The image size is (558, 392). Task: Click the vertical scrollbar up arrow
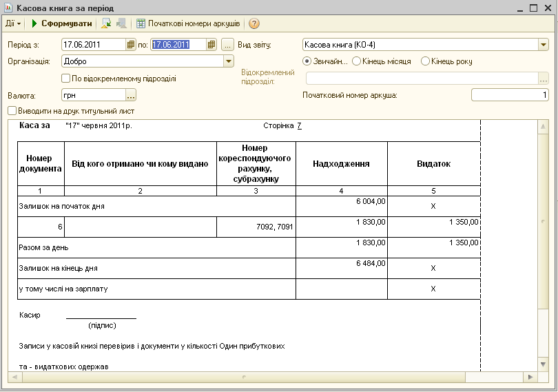click(x=543, y=127)
